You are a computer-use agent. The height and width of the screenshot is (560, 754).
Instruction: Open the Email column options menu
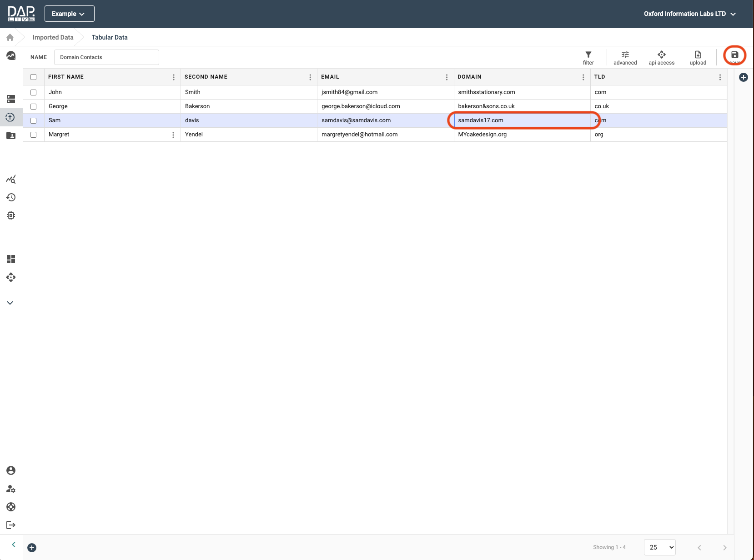click(x=447, y=77)
